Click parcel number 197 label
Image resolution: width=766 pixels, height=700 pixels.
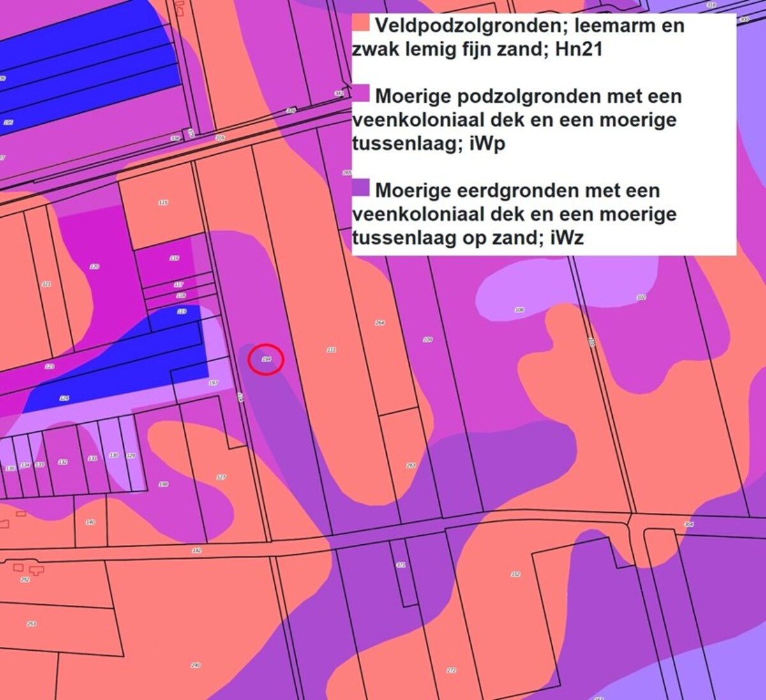[x=213, y=383]
